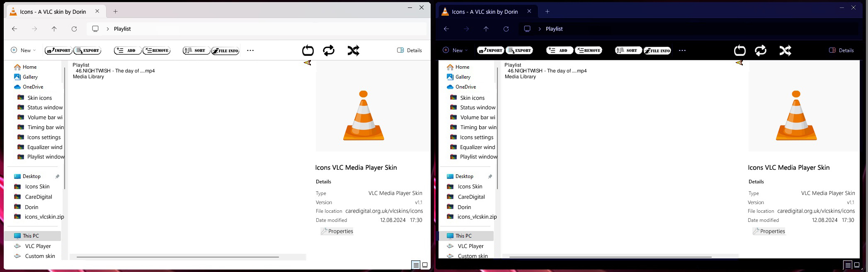Select This PC in the dark window sidebar
The width and height of the screenshot is (868, 272).
point(466,236)
